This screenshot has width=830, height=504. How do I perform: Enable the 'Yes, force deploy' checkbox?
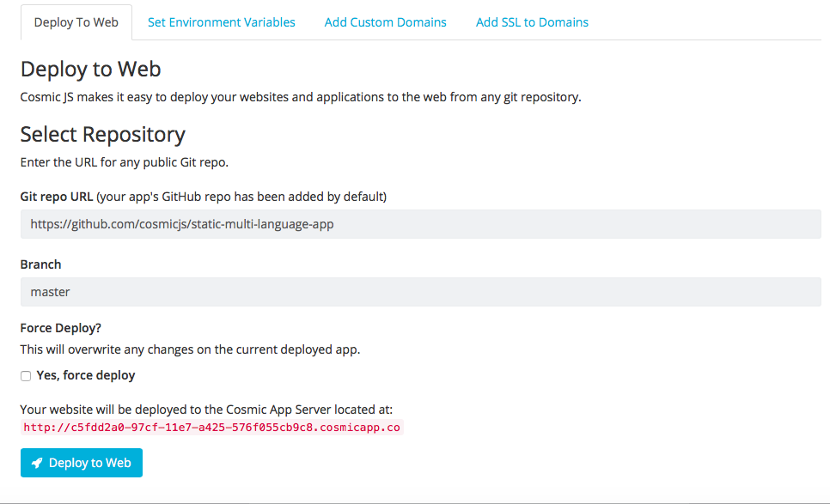[26, 376]
